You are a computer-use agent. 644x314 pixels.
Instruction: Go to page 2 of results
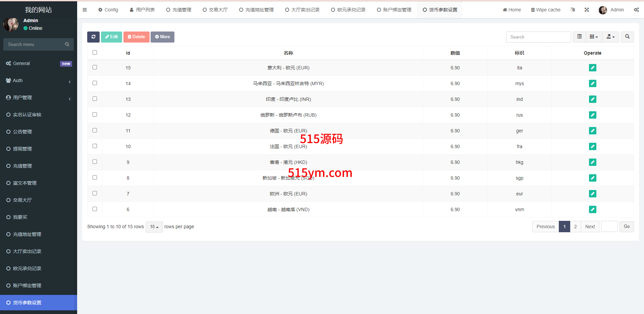tap(575, 227)
